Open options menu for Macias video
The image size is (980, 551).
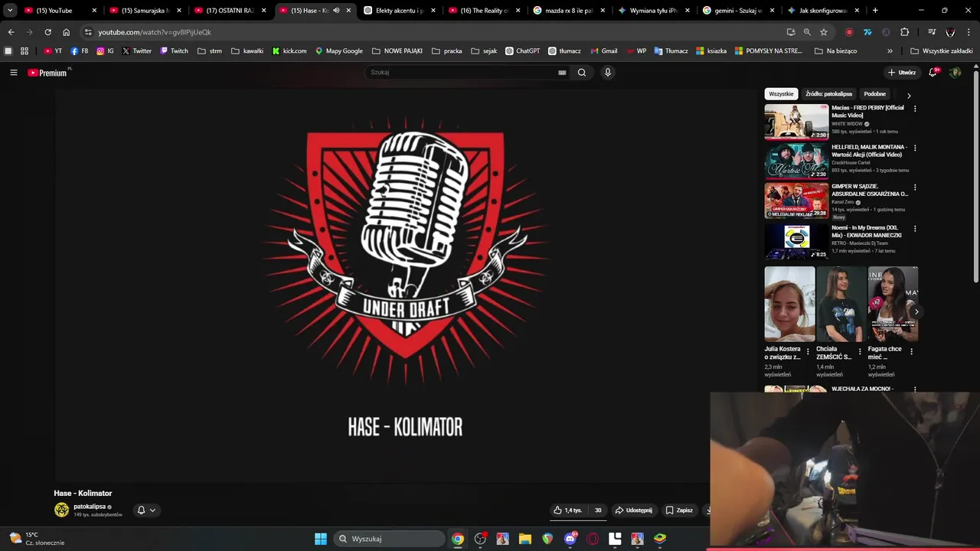click(915, 109)
